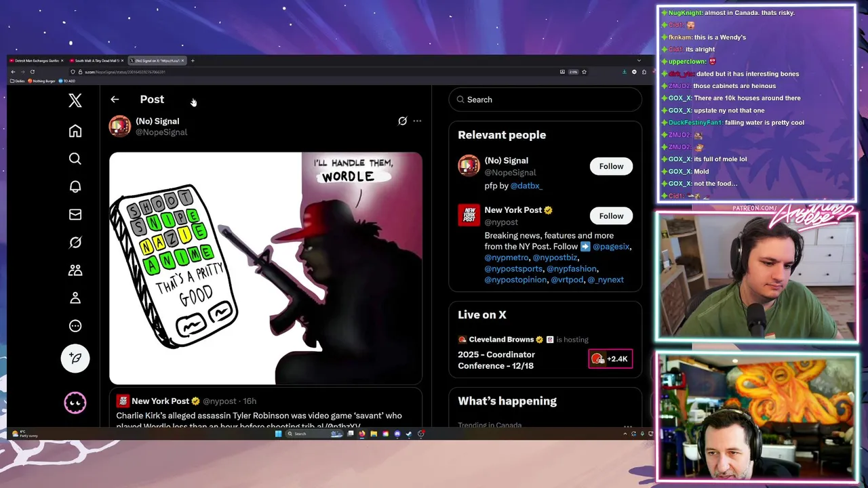Open Notifications bell in sidebar
Viewport: 868px width, 488px height.
pyautogui.click(x=75, y=186)
